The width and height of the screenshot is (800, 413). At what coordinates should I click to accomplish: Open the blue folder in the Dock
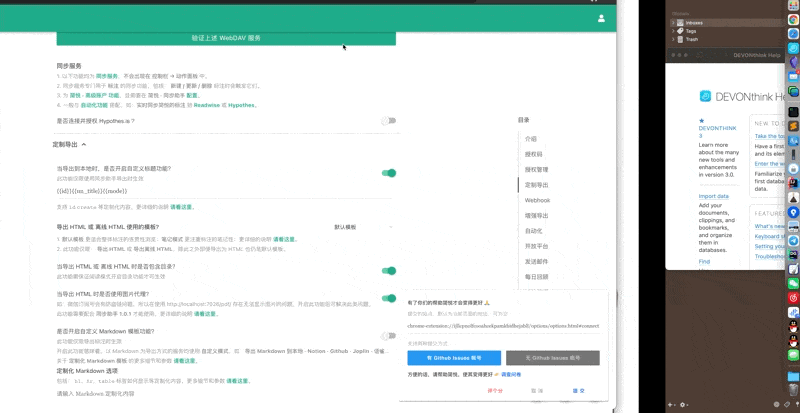tap(793, 376)
